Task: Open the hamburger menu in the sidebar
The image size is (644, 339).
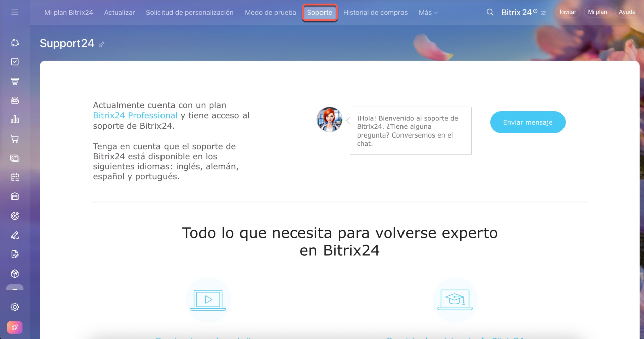Action: [x=15, y=12]
